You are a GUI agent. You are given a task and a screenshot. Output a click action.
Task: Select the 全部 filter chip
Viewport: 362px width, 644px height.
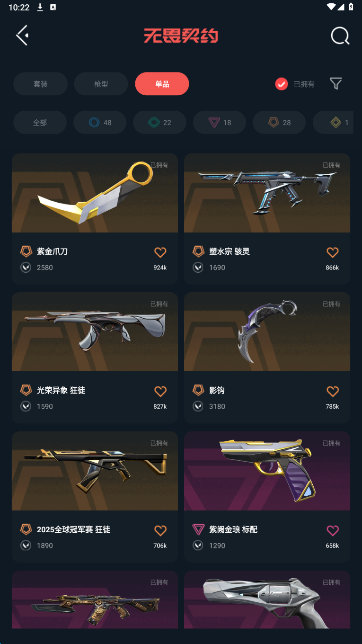coord(40,123)
